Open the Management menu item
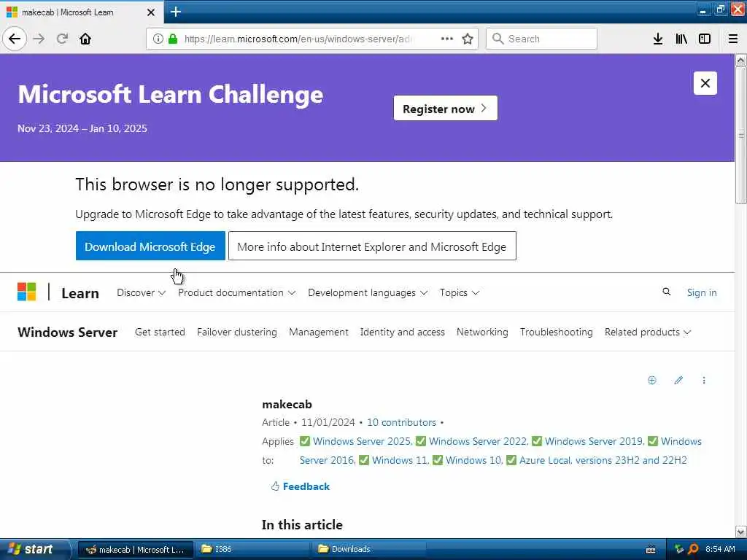Viewport: 747px width, 560px height. [319, 332]
